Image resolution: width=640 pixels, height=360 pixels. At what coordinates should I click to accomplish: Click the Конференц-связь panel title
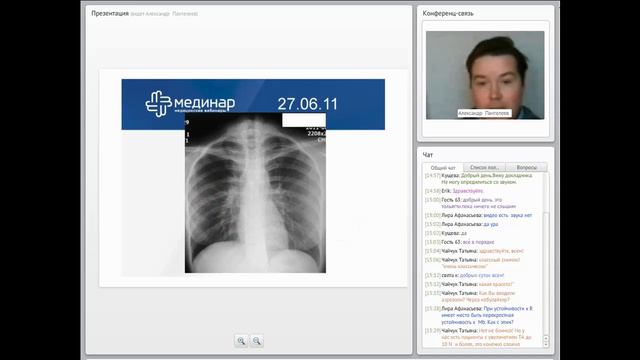tap(448, 13)
